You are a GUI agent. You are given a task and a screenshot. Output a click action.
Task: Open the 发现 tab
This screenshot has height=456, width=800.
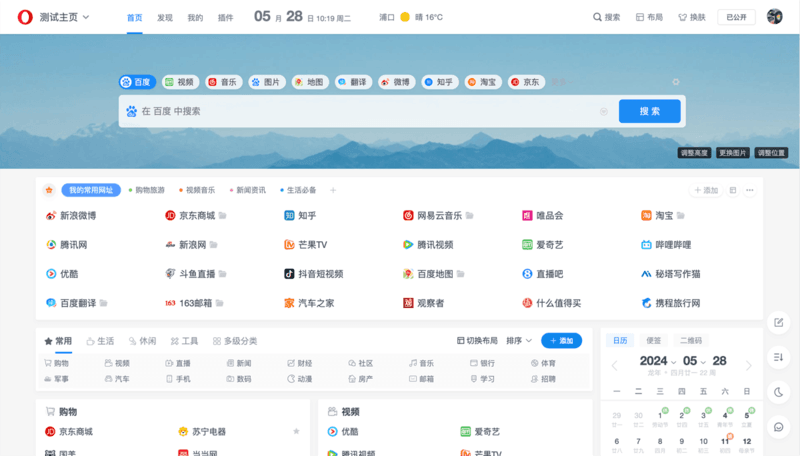(x=165, y=18)
